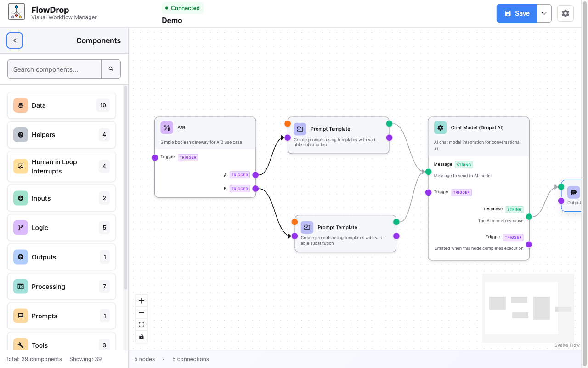The width and height of the screenshot is (588, 368).
Task: Click the Save button
Action: coord(517,13)
